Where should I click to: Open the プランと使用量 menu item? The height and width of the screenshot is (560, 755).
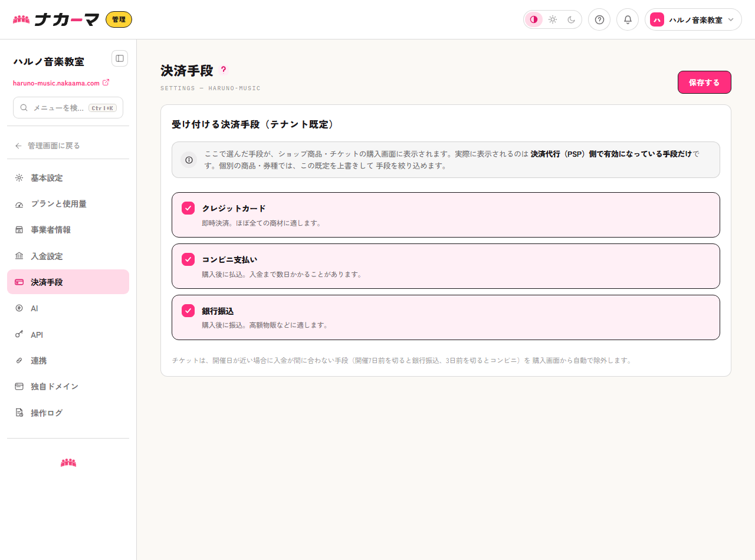click(68, 204)
